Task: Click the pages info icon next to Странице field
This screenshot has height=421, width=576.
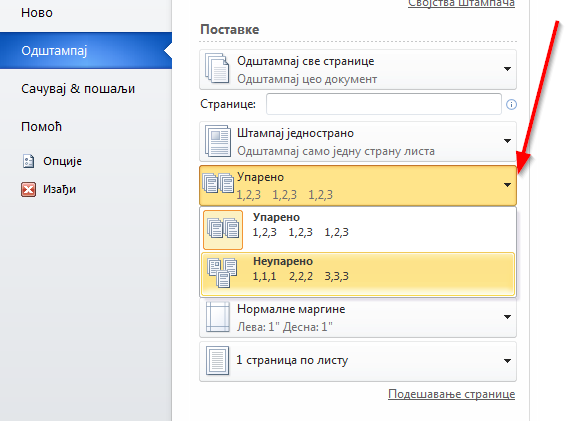Action: [511, 105]
